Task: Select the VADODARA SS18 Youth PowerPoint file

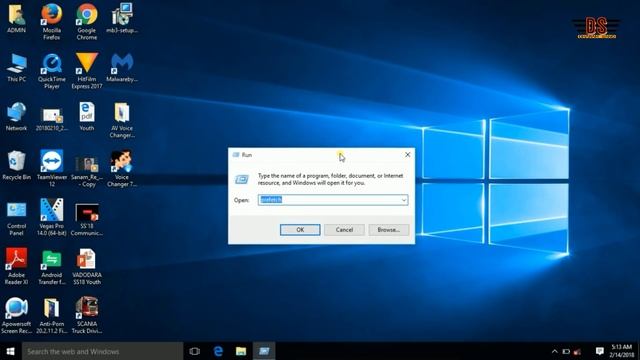Action: [87, 266]
